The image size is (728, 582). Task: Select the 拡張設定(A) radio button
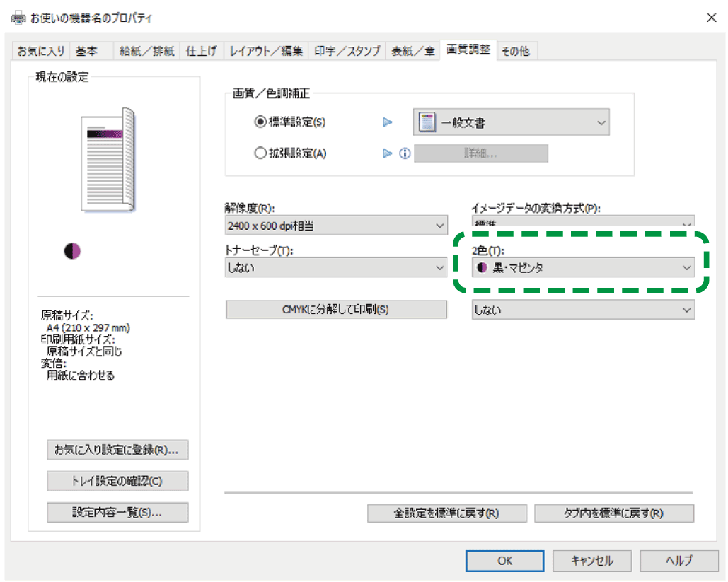(260, 153)
